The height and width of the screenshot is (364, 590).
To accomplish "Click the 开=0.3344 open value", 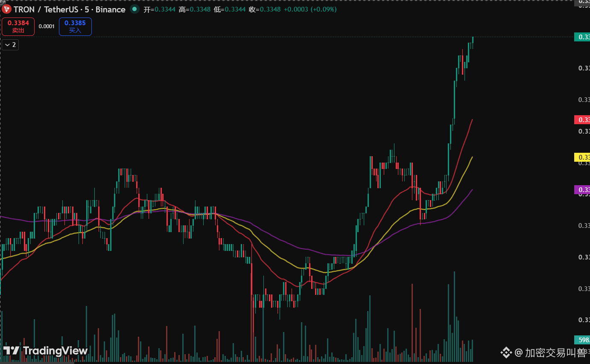I will (x=159, y=9).
